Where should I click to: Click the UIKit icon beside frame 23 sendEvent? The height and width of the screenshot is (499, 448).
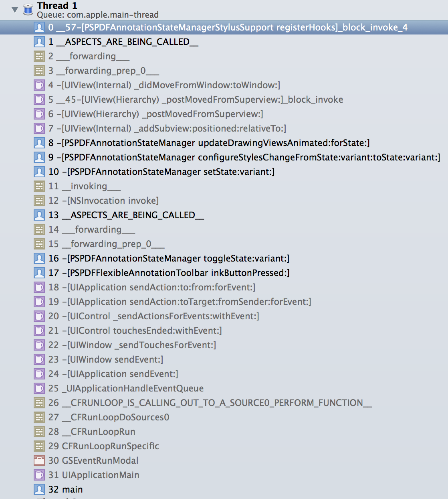tap(39, 359)
